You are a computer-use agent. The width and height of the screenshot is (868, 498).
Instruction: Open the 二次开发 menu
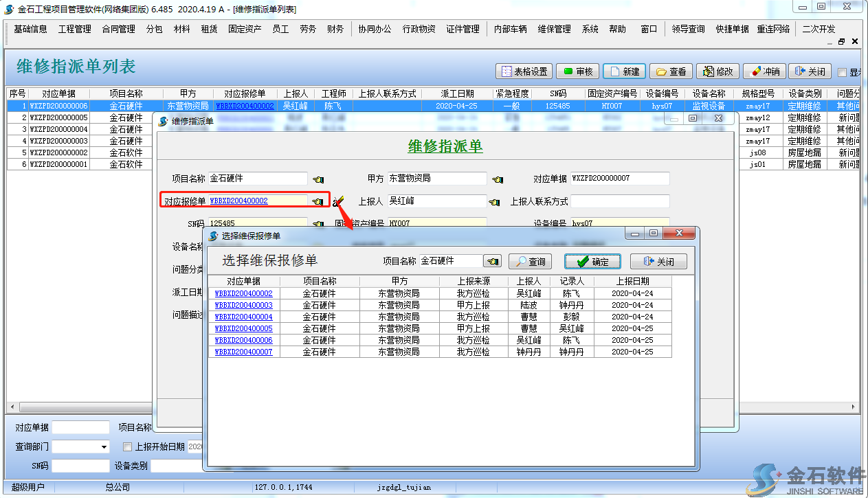[x=819, y=29]
